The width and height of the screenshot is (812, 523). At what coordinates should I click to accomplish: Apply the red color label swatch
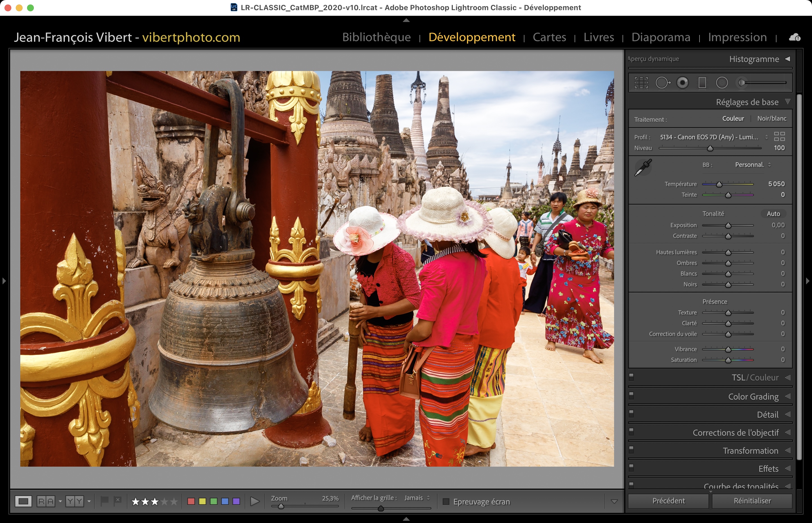point(191,501)
